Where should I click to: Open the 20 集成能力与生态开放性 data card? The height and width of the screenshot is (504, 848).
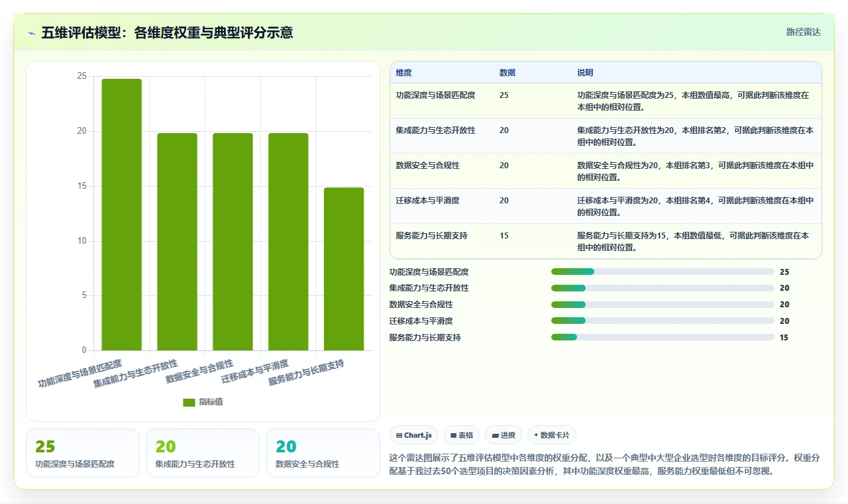pos(203,453)
